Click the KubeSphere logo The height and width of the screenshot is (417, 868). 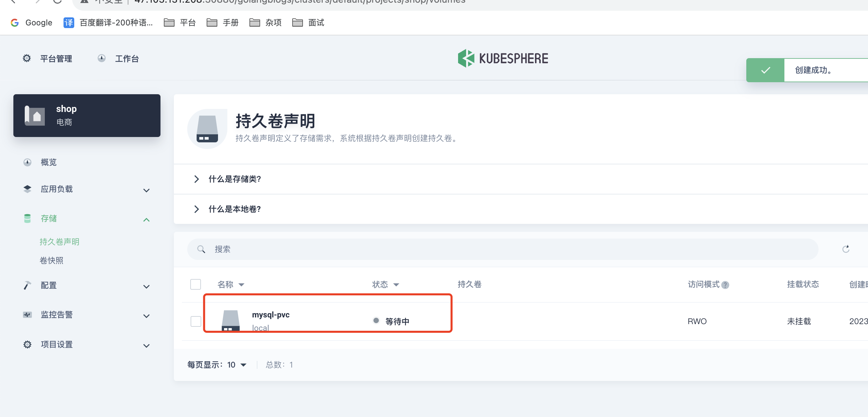[x=503, y=58]
